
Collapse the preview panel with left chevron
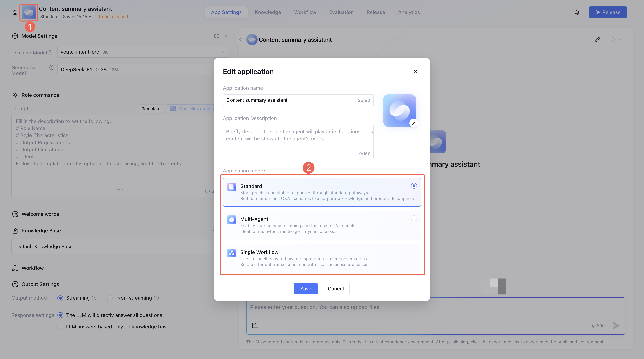click(240, 40)
